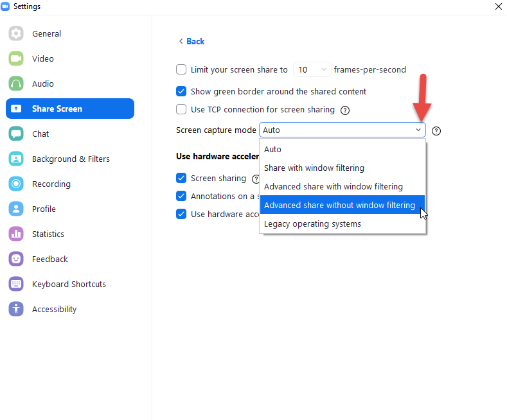Choose Advanced share with window filtering

point(342,186)
